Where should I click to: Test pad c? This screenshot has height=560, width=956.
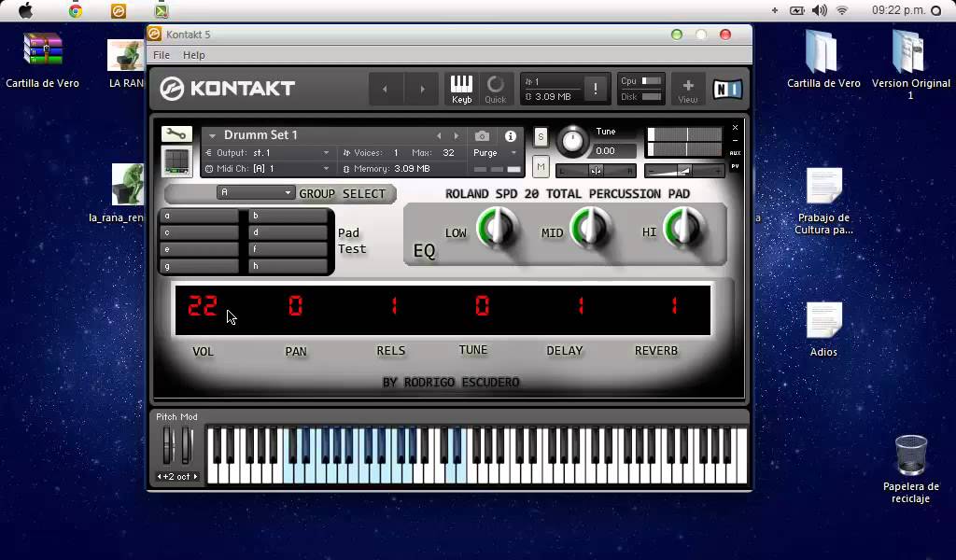click(200, 232)
